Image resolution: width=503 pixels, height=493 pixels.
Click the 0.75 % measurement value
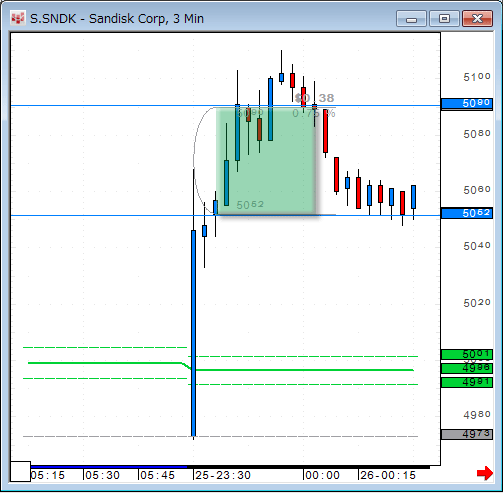coord(314,113)
